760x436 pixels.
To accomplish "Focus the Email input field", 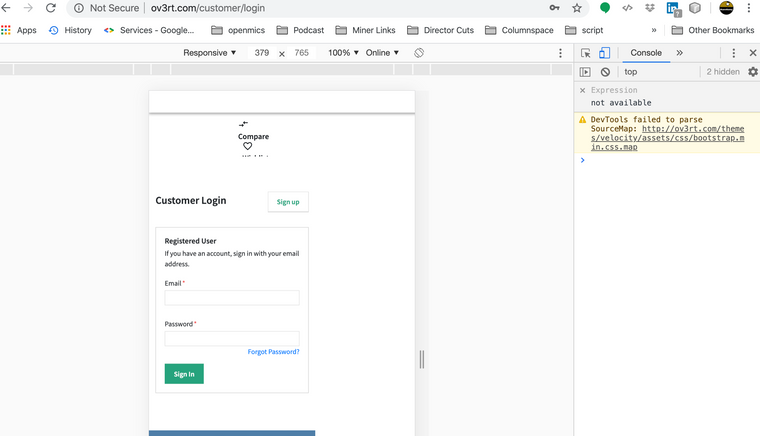I will (232, 297).
